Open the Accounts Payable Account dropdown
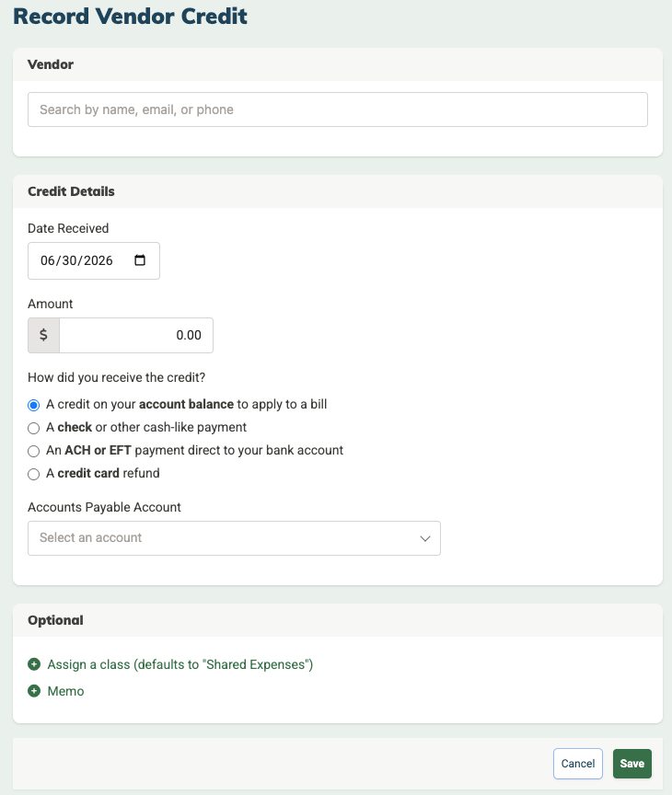The width and height of the screenshot is (672, 795). click(234, 538)
